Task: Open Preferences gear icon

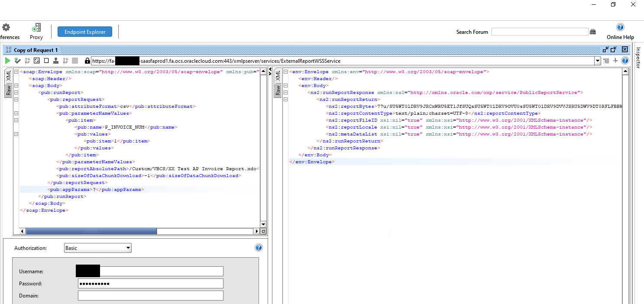Action: pyautogui.click(x=6, y=28)
